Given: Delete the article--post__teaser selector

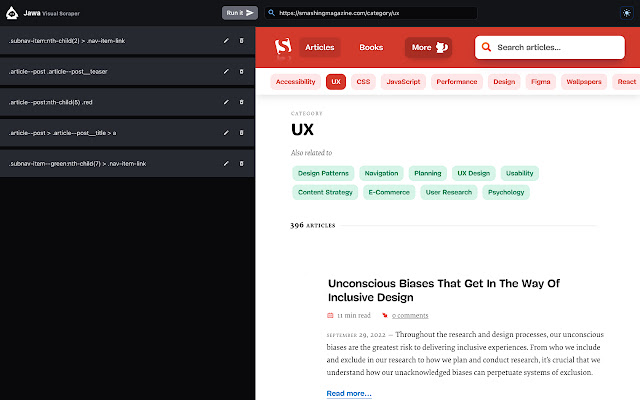Looking at the screenshot, I should pos(241,71).
